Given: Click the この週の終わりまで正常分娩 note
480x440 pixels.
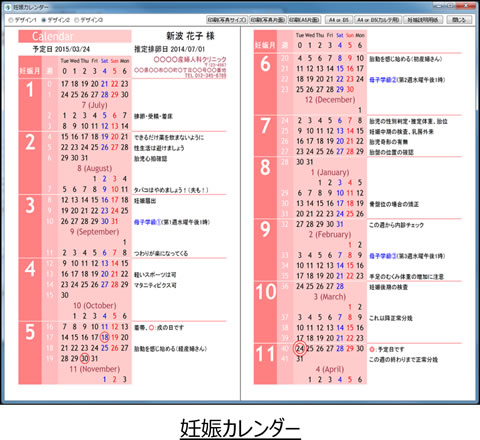Looking at the screenshot, I should [403, 360].
